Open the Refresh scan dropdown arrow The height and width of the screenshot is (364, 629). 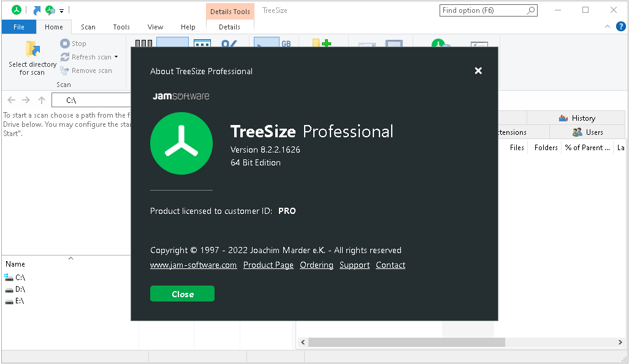pyautogui.click(x=116, y=57)
